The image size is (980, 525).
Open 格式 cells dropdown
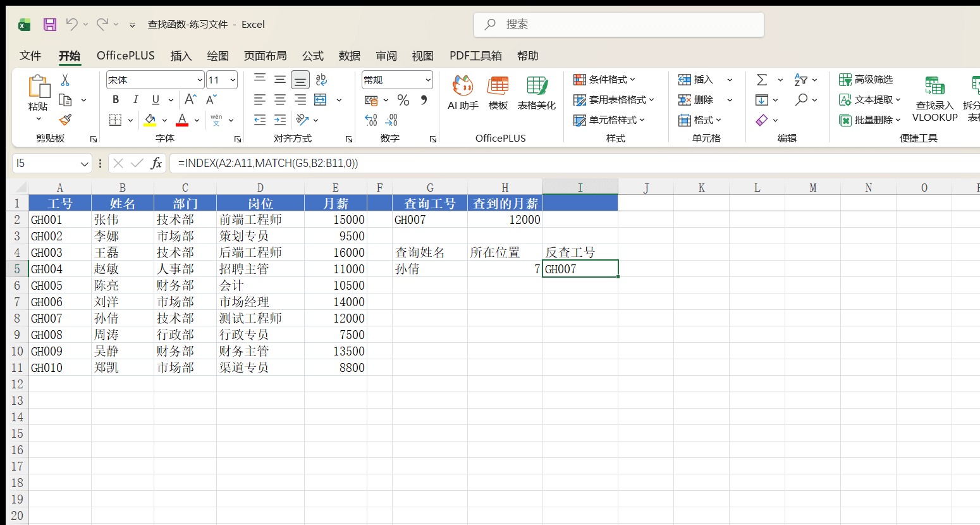[700, 120]
